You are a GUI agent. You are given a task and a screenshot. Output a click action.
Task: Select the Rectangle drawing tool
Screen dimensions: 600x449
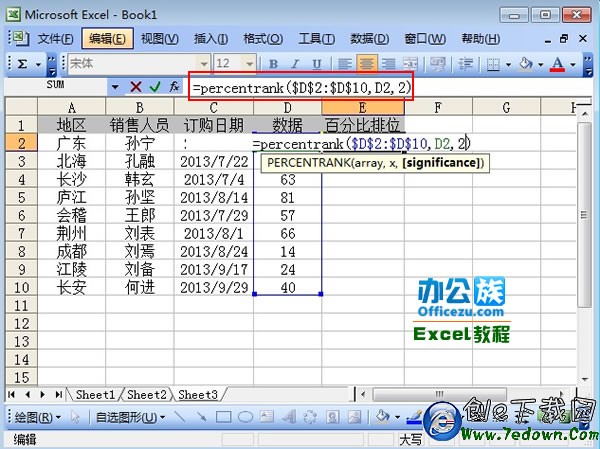pyautogui.click(x=223, y=416)
